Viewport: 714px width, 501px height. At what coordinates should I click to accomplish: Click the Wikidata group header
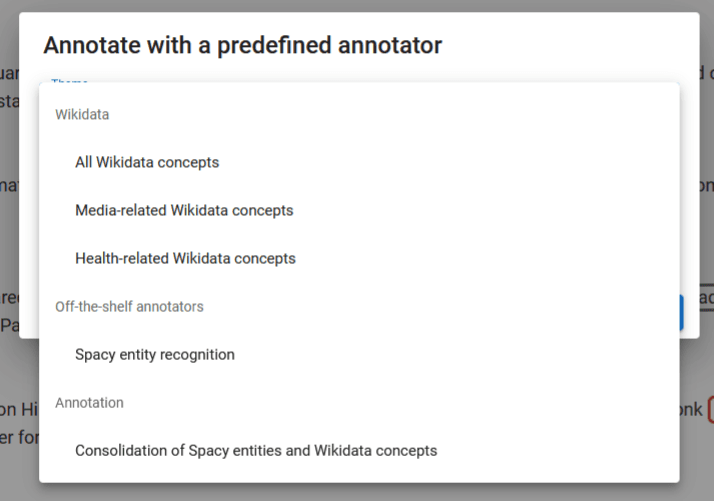[x=82, y=114]
